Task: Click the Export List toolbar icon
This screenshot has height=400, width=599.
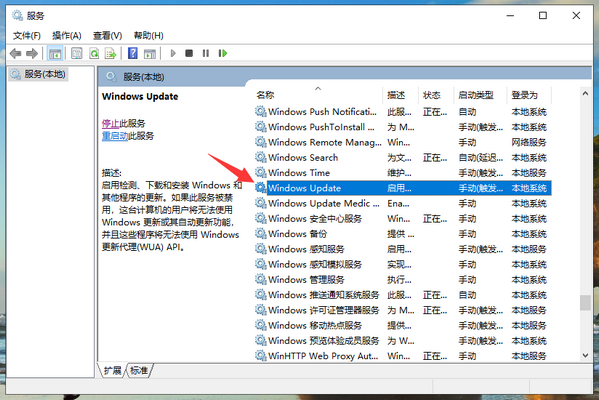Action: click(x=111, y=53)
